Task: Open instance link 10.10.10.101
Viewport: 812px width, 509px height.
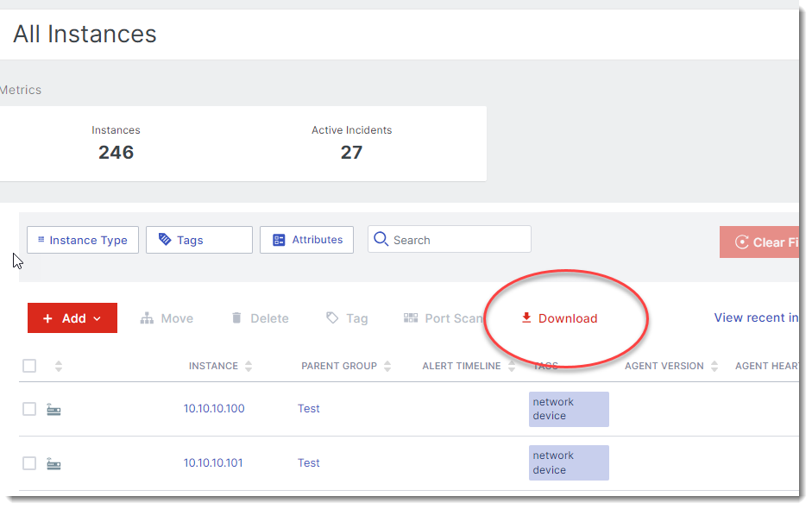Action: [x=213, y=463]
